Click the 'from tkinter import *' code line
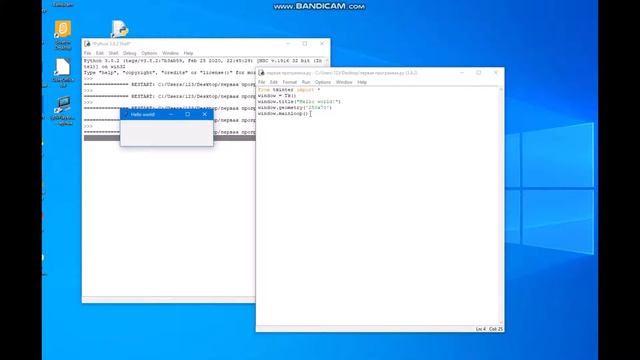 pos(289,89)
